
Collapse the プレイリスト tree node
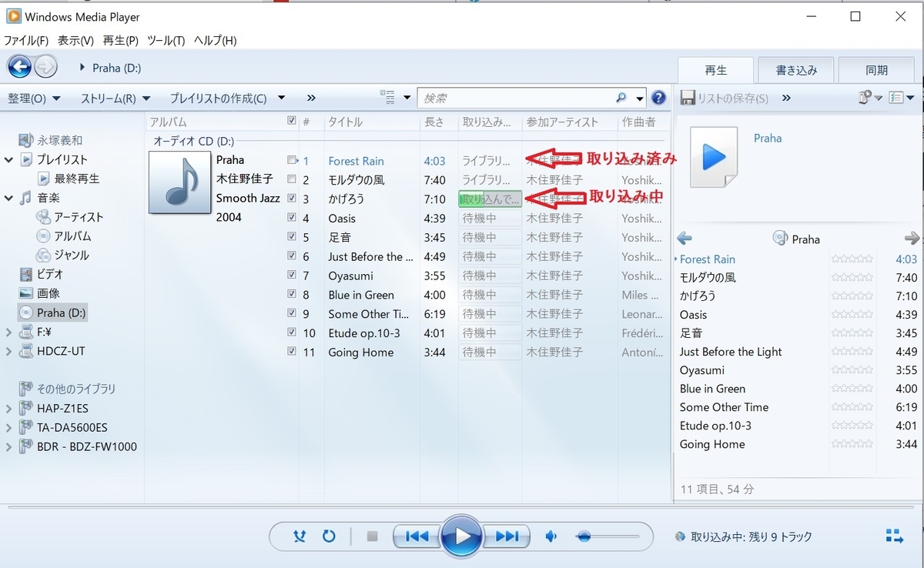click(x=8, y=159)
